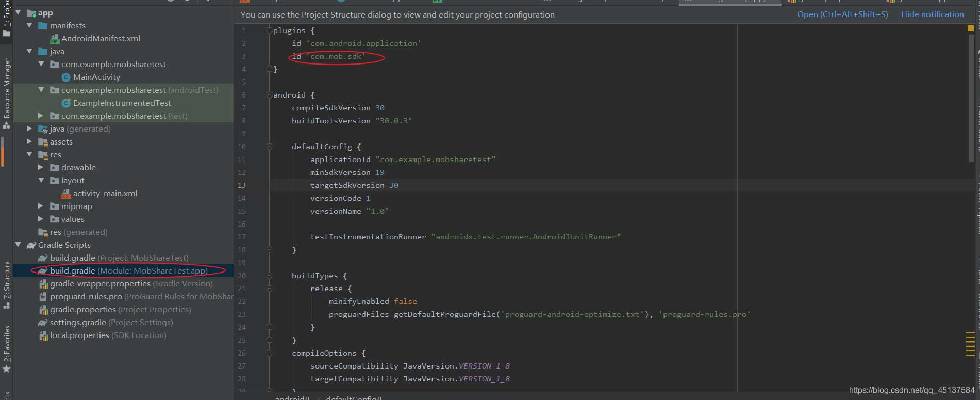Click the minSdkVersion 19 line
The height and width of the screenshot is (400, 980).
tap(347, 172)
